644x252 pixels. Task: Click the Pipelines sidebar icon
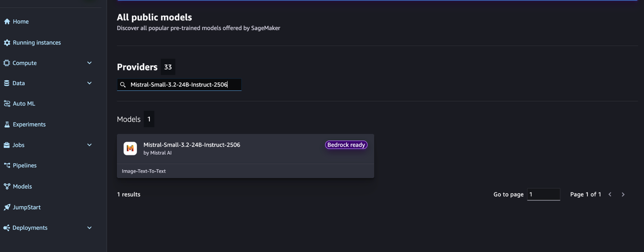point(7,165)
